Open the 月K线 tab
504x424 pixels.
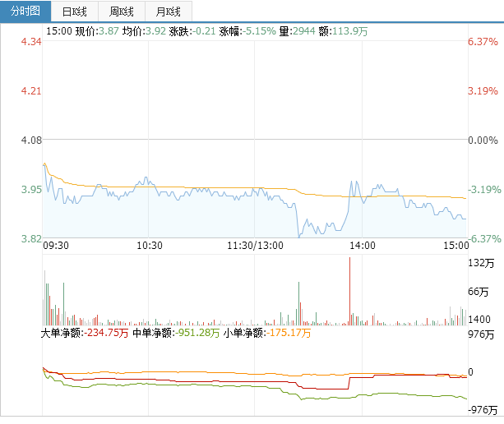tap(169, 12)
